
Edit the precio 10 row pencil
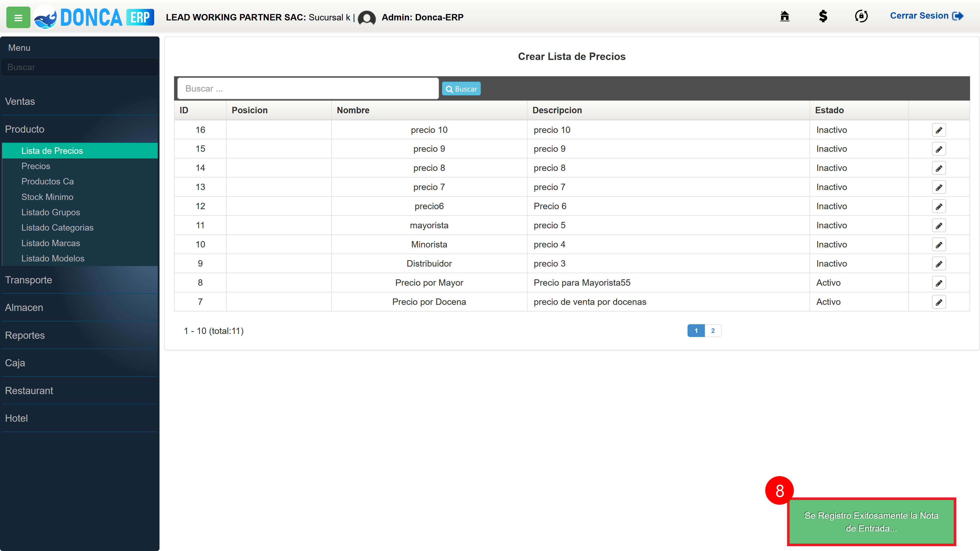pyautogui.click(x=939, y=130)
